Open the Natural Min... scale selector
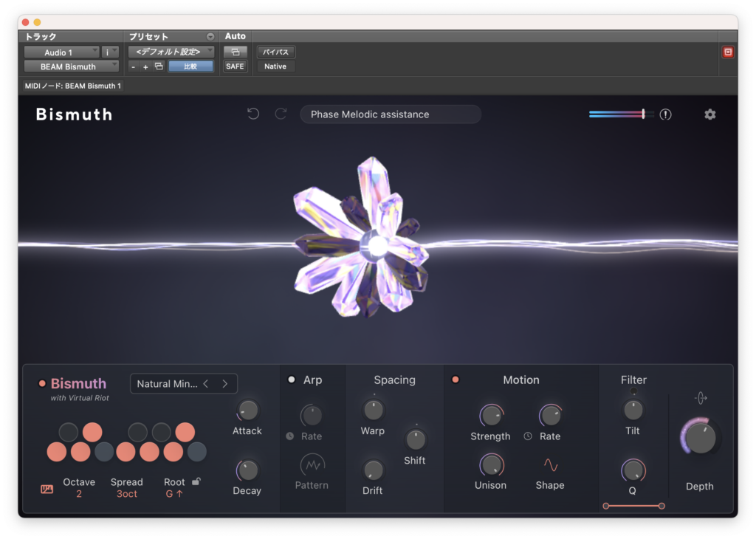756x539 pixels. [184, 384]
